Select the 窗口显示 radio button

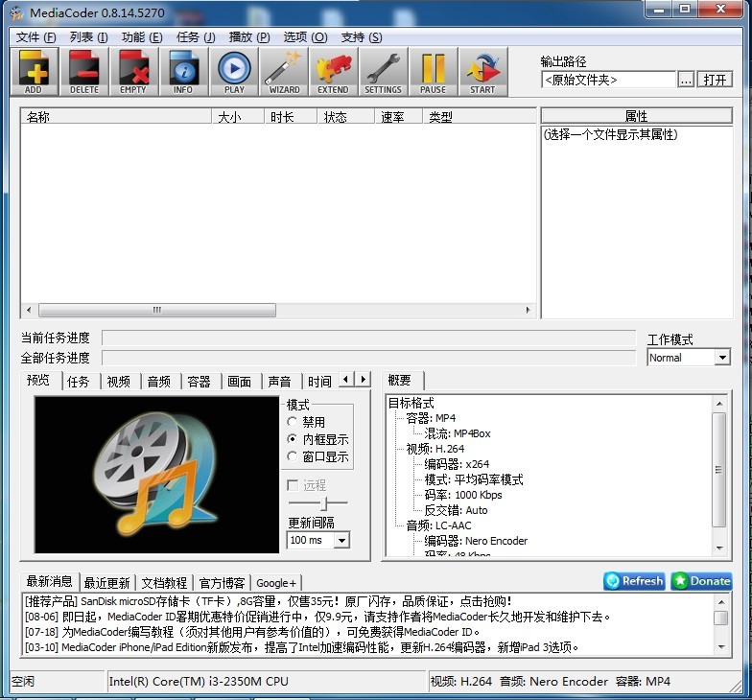293,457
